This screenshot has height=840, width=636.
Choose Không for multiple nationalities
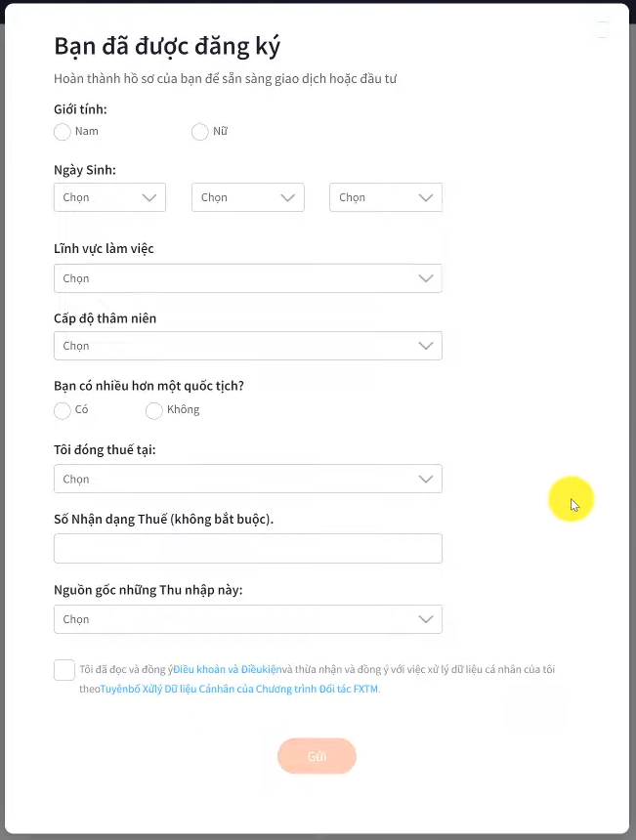point(153,410)
